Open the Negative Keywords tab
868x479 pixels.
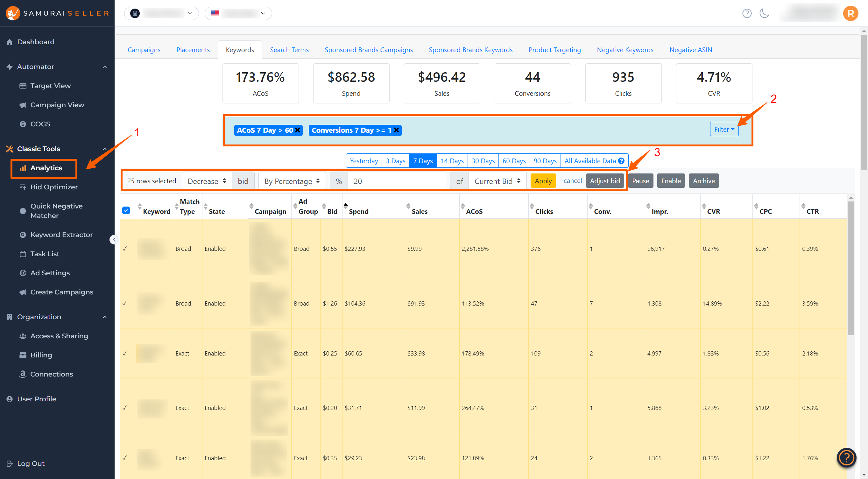click(x=625, y=50)
